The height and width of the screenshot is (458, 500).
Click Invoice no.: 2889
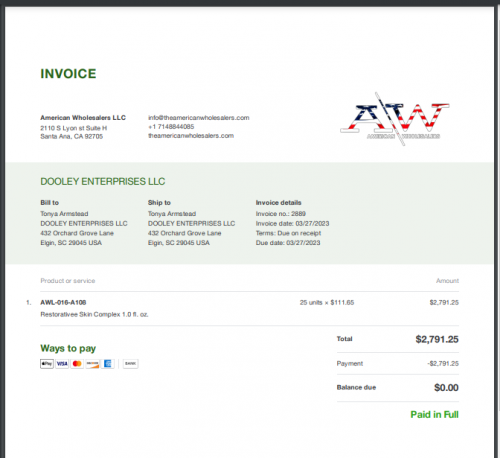[x=281, y=214]
